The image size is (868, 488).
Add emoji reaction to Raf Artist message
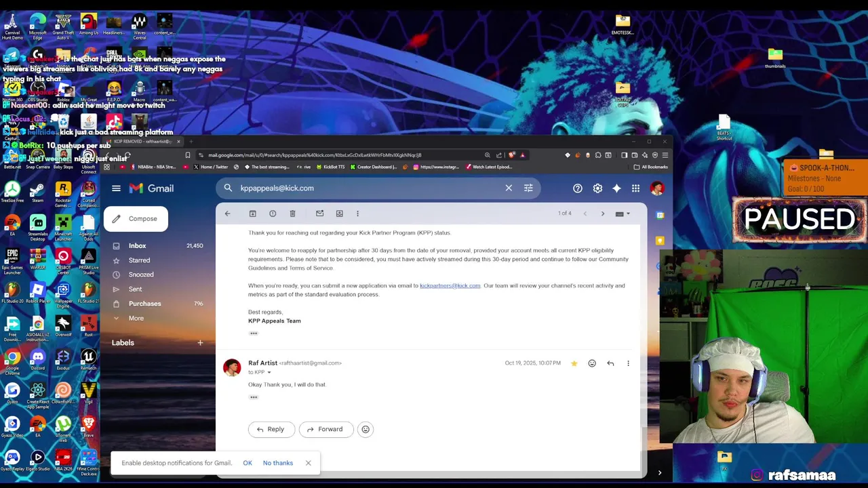[x=592, y=364]
